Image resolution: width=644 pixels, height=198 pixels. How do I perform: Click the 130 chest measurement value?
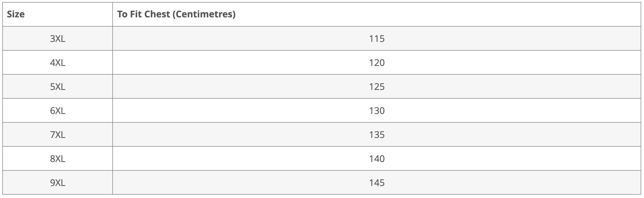coord(377,111)
